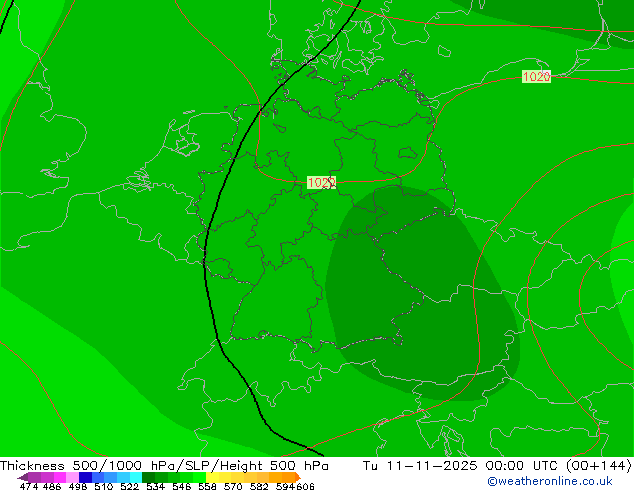
Task: Select the darkest green legend swatch
Action: [148, 477]
